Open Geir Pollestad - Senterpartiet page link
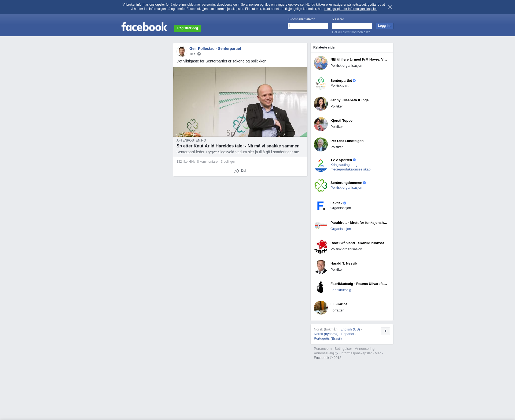515x420 pixels. [215, 49]
